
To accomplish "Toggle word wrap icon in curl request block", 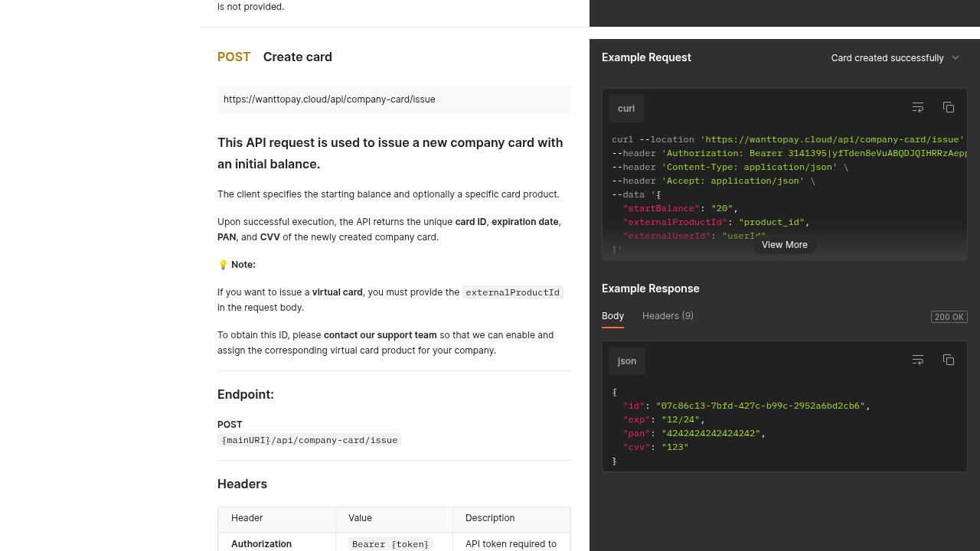I will [x=918, y=108].
